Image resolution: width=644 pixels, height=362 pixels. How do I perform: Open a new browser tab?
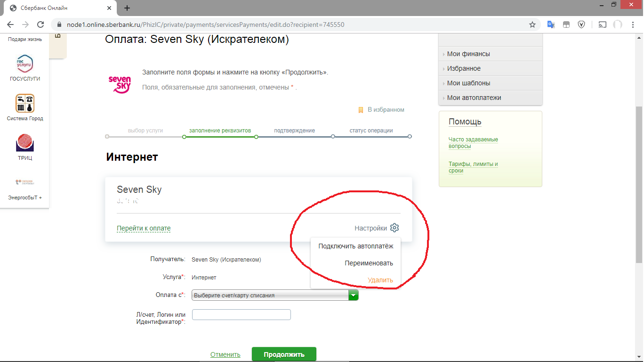[127, 8]
